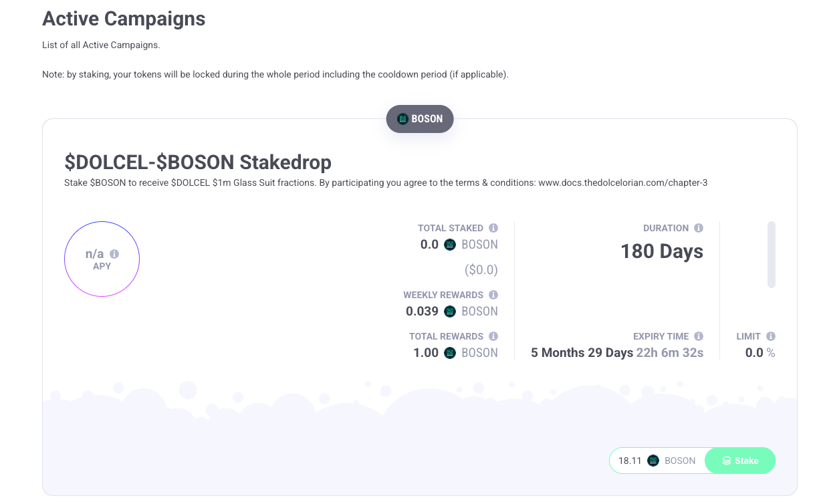Image resolution: width=821 pixels, height=504 pixels.
Task: Click info icon next to Expiry Time
Action: (x=699, y=336)
